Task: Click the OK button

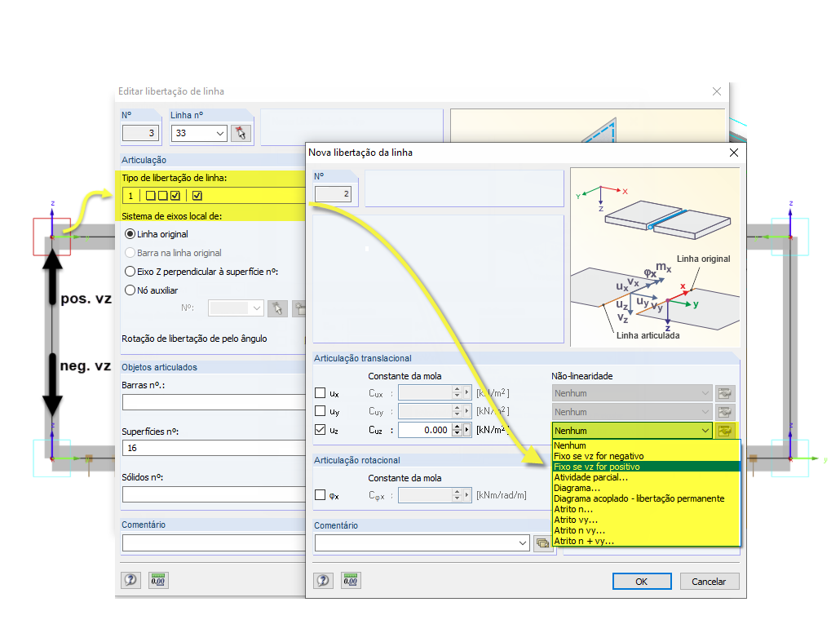Action: click(x=642, y=582)
